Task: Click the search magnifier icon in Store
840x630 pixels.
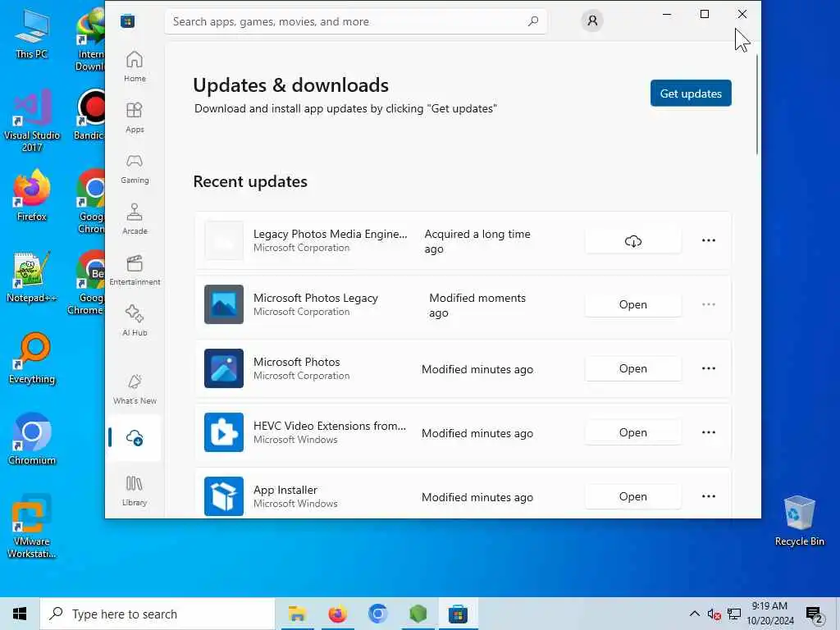Action: tap(533, 21)
